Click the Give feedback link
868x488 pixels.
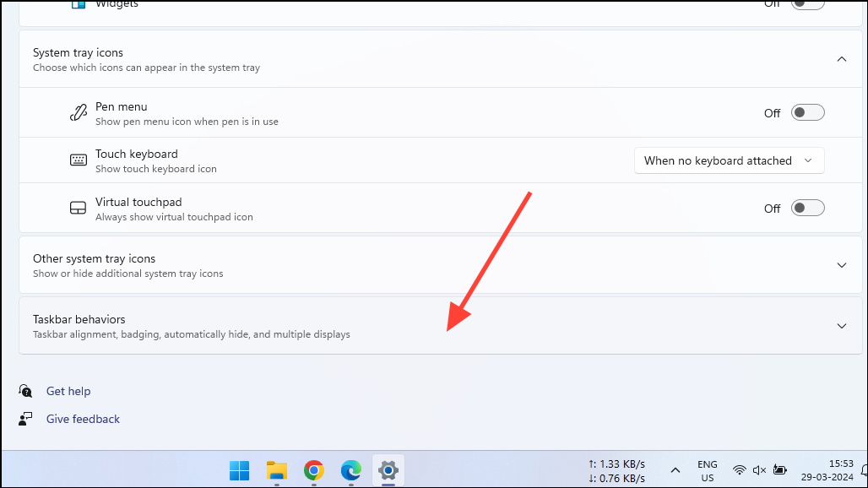pyautogui.click(x=83, y=419)
